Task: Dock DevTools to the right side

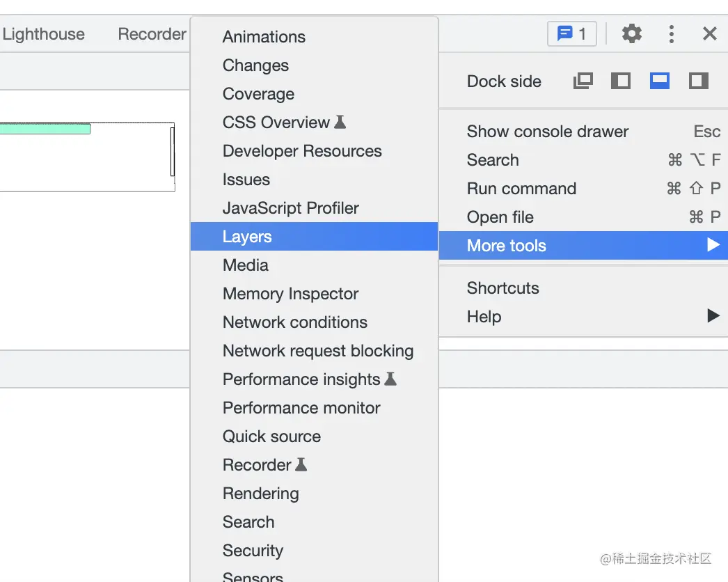Action: (x=698, y=81)
